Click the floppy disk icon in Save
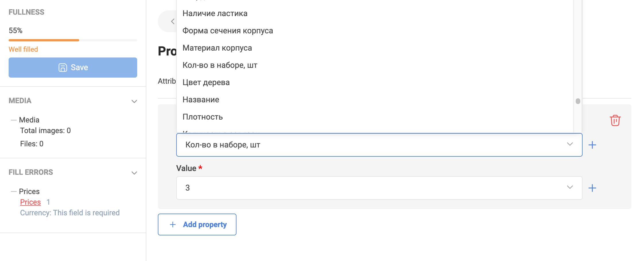 [63, 68]
